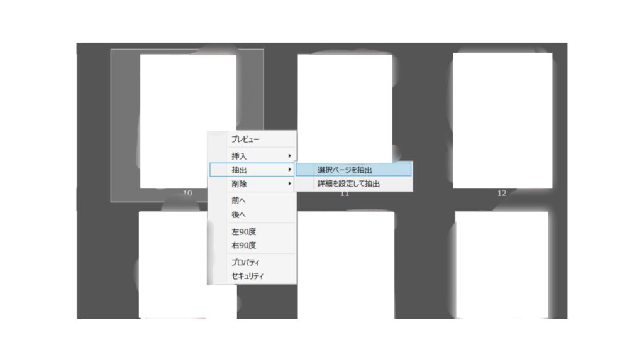The image size is (644, 362).
Task: Select the page 11 thumbnail
Action: click(x=345, y=107)
